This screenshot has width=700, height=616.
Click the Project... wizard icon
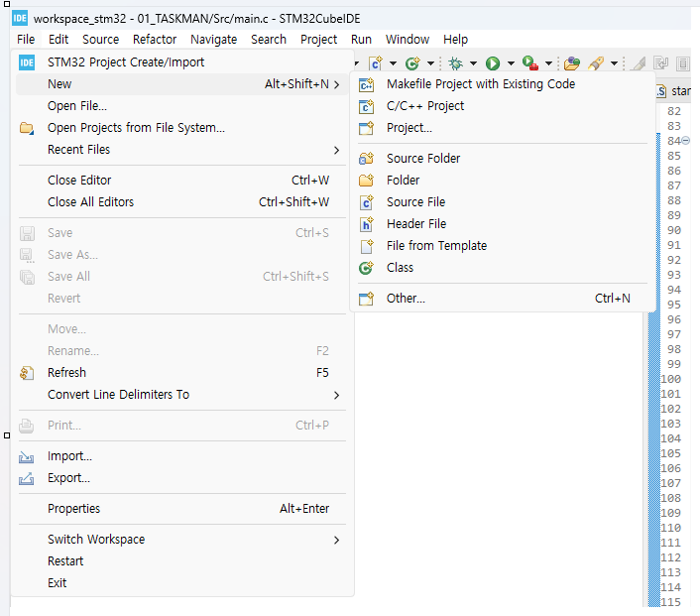pos(367,128)
